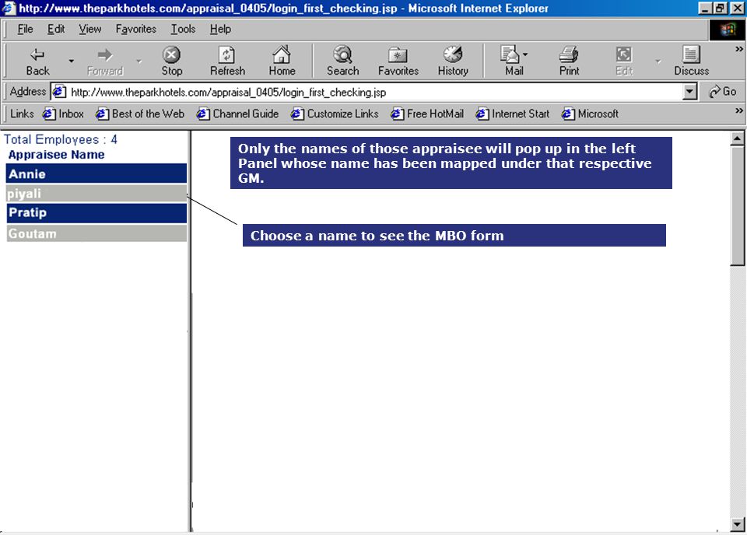Viewport: 747px width, 560px height.
Task: Click the "Total Employees : 4" text
Action: 61,139
